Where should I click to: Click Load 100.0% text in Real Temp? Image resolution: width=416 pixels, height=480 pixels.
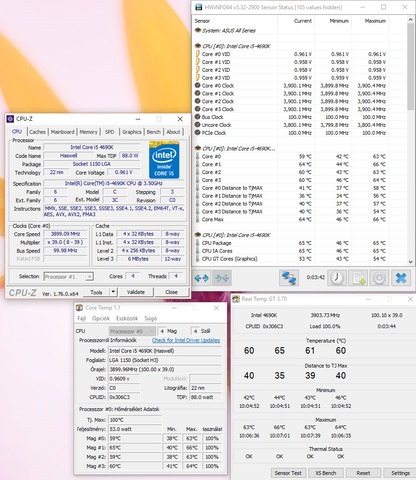[x=325, y=326]
